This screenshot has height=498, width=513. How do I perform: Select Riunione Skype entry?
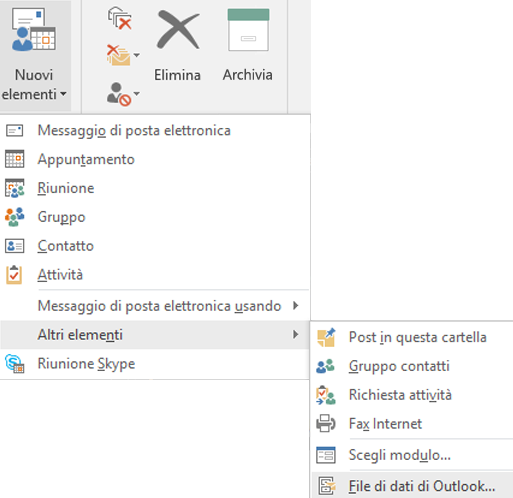click(155, 364)
